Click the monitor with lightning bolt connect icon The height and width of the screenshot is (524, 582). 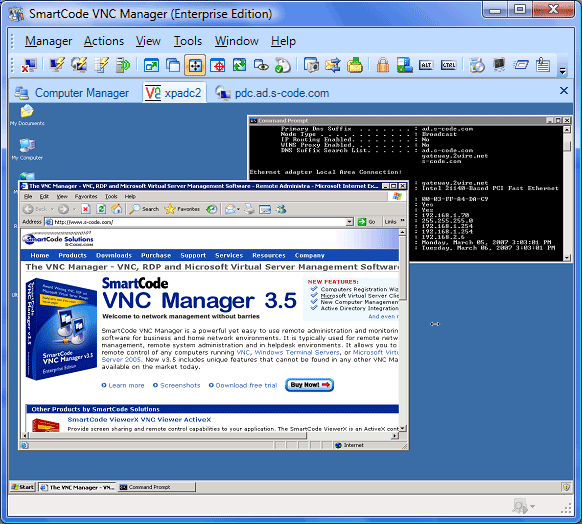57,65
